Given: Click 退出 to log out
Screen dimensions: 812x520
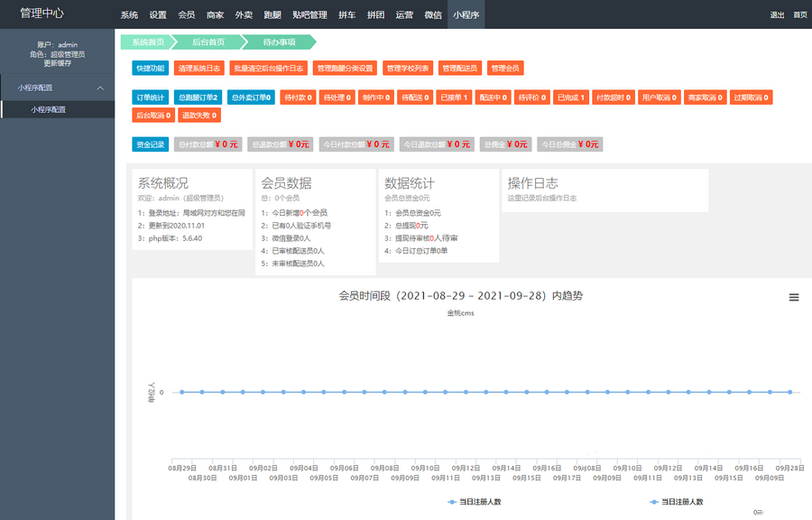Looking at the screenshot, I should click(777, 15).
